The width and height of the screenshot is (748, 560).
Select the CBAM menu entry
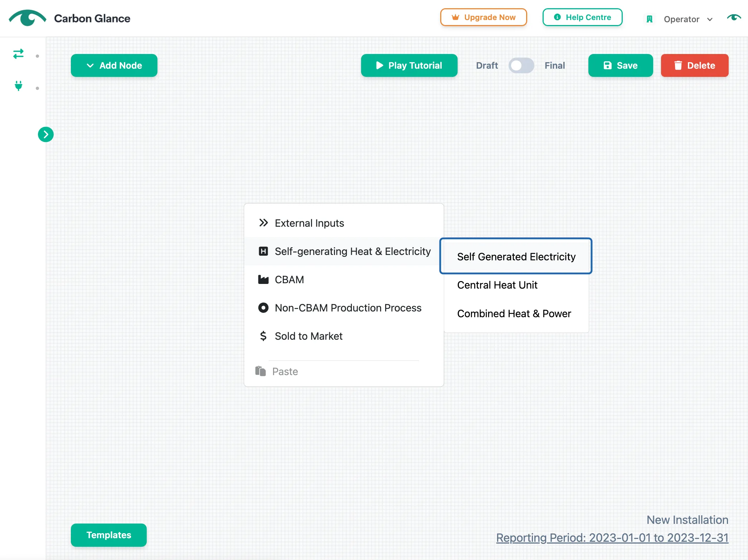pos(344,280)
